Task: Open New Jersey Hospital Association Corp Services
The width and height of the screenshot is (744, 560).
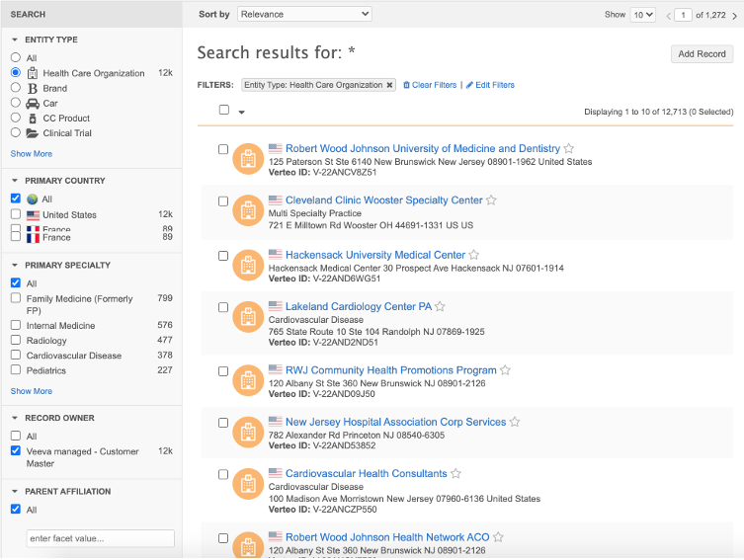Action: (x=396, y=422)
